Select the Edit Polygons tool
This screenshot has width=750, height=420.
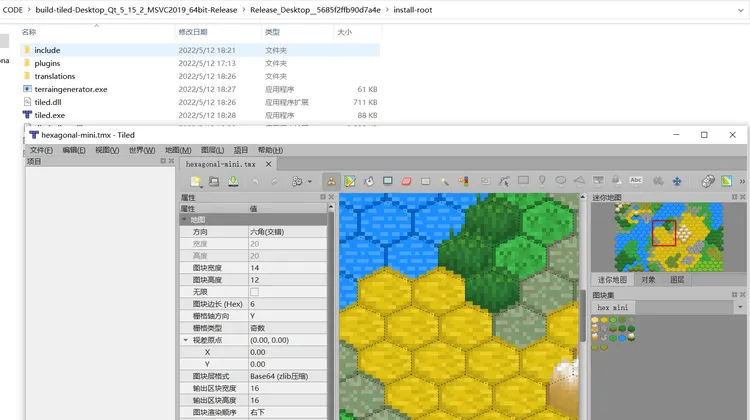coord(504,181)
